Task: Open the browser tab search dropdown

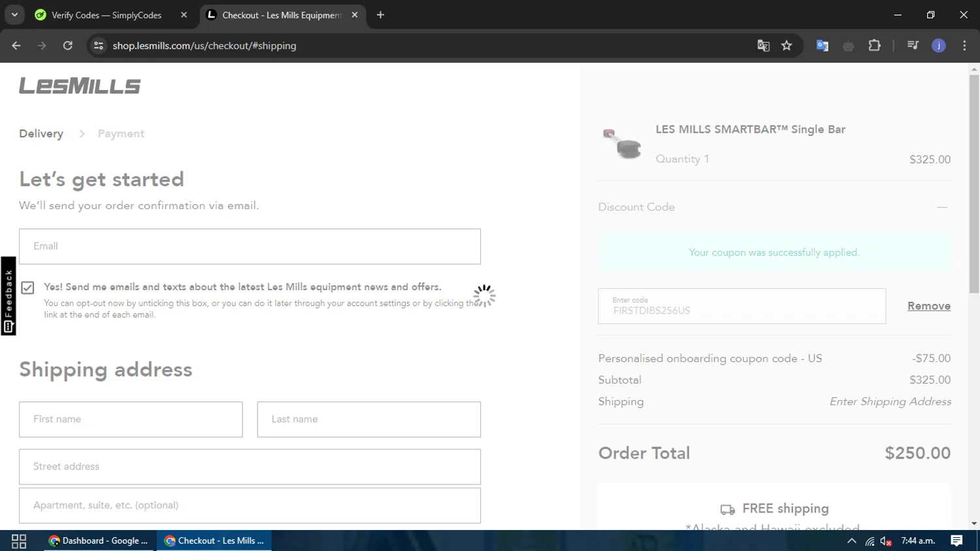Action: (x=14, y=14)
